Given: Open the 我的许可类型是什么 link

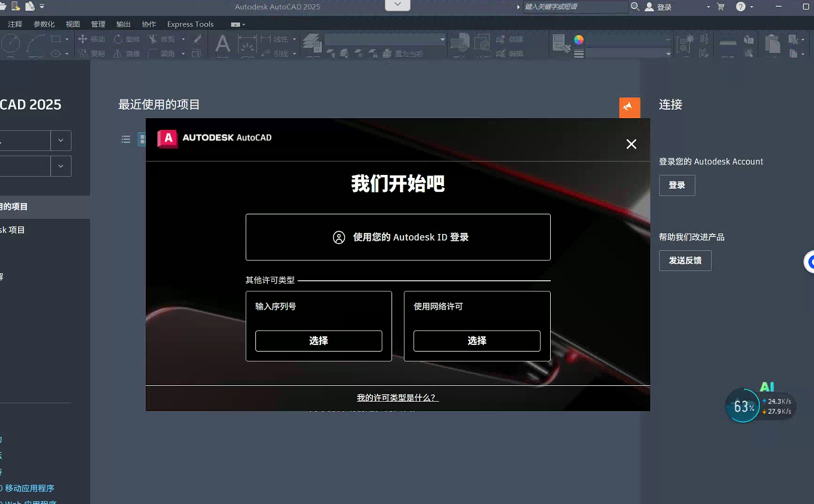Looking at the screenshot, I should (397, 398).
